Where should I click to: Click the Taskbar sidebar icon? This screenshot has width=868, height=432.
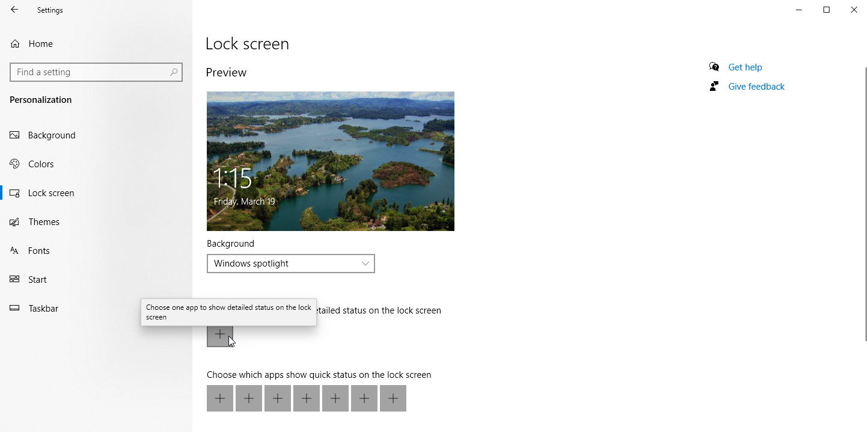tap(15, 309)
